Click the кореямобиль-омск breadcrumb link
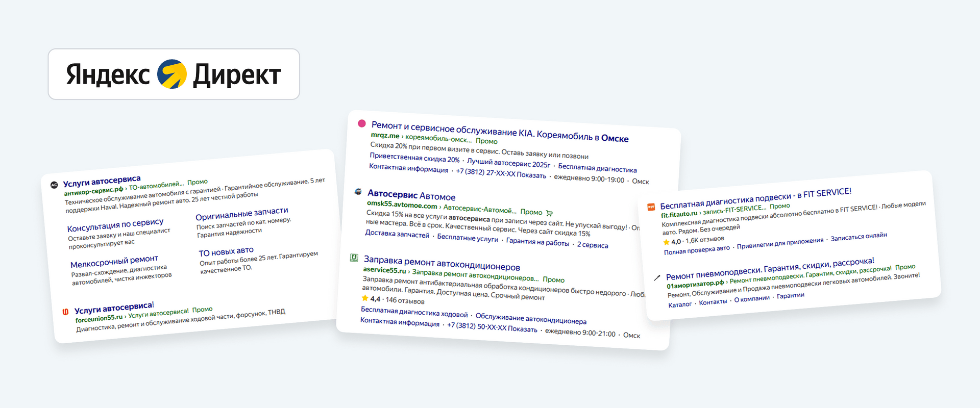 (x=439, y=139)
